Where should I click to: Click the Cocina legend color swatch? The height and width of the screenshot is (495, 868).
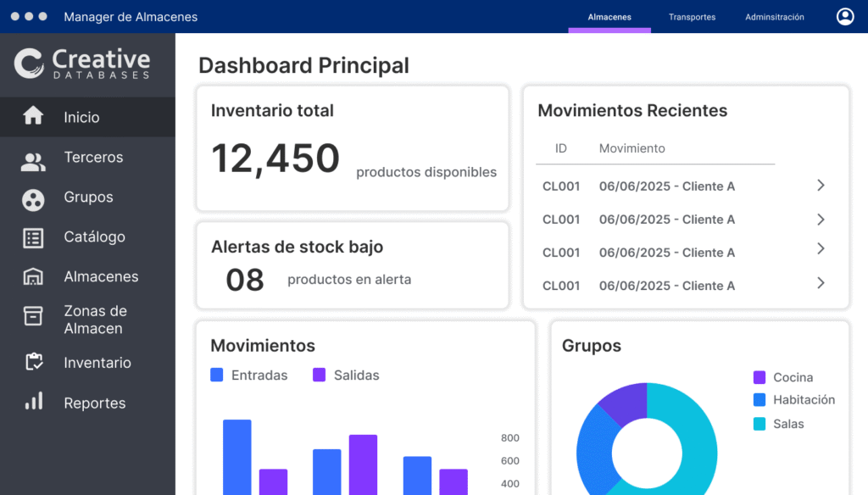[x=759, y=377]
